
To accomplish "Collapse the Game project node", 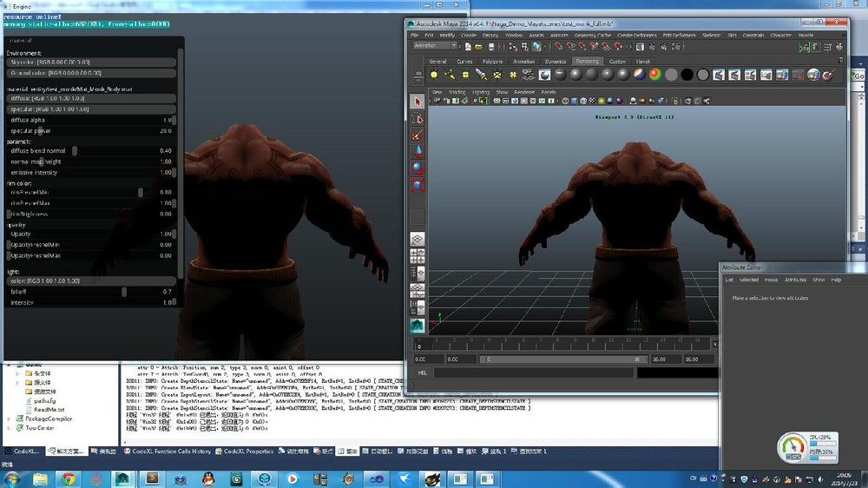I will pos(9,365).
